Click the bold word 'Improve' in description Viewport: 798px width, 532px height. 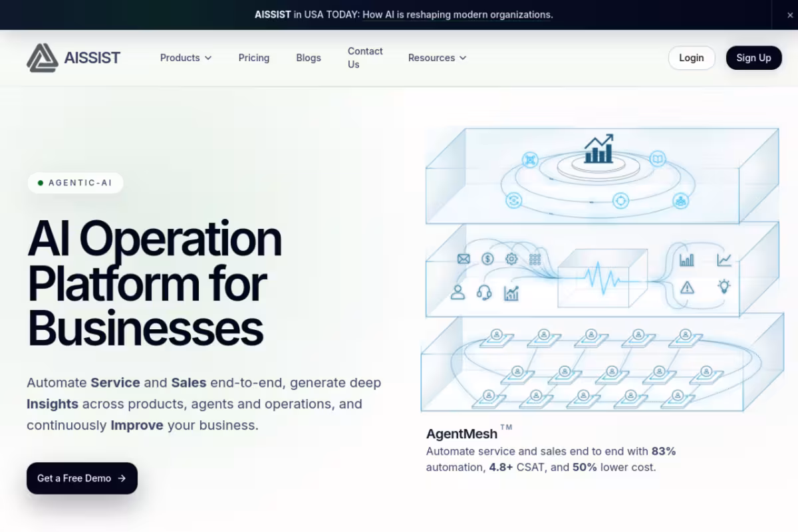137,425
